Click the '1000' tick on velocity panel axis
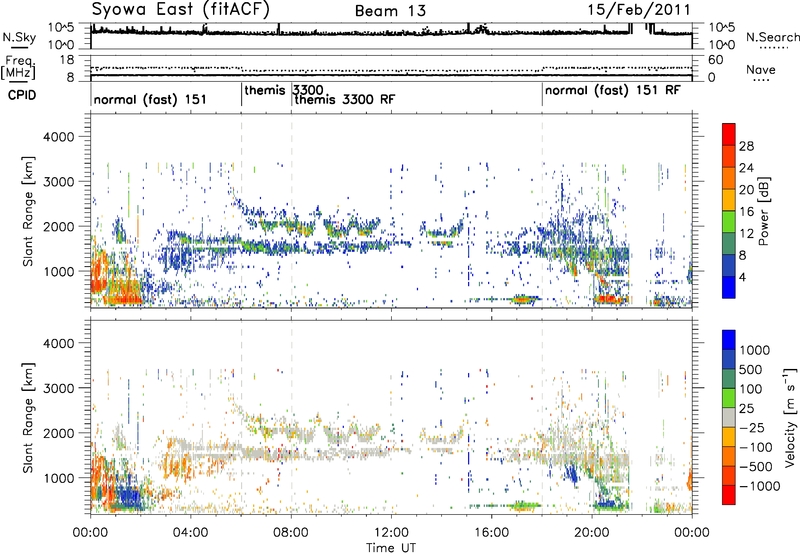 pos(58,477)
